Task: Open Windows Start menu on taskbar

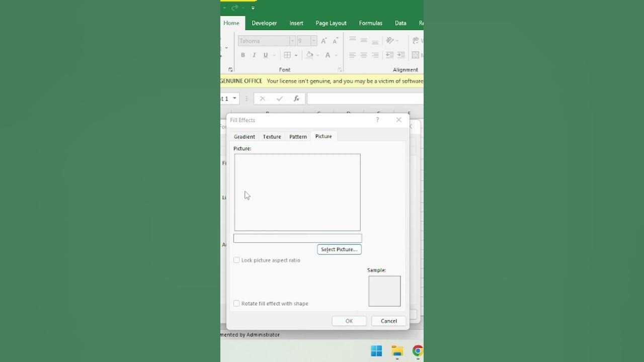Action: (x=376, y=351)
